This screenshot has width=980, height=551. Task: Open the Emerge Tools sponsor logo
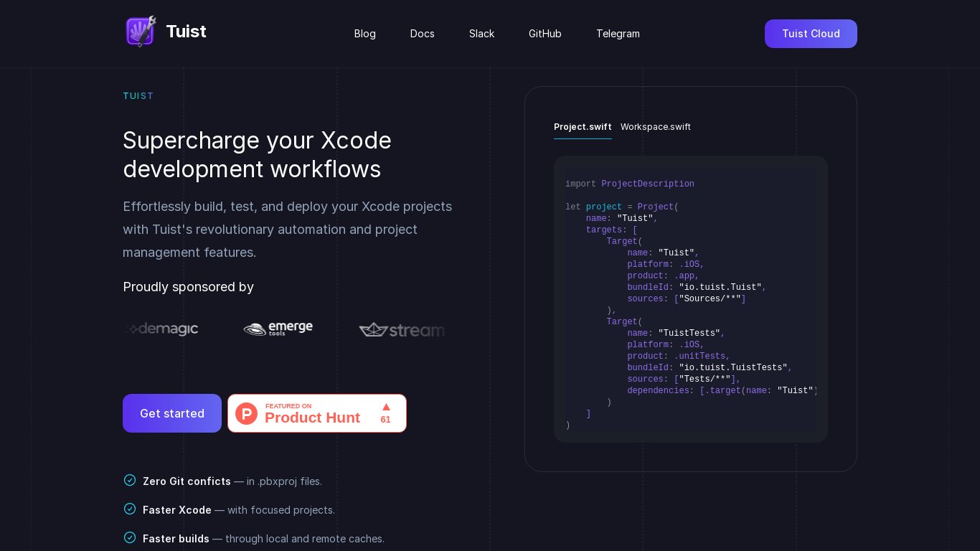[278, 329]
